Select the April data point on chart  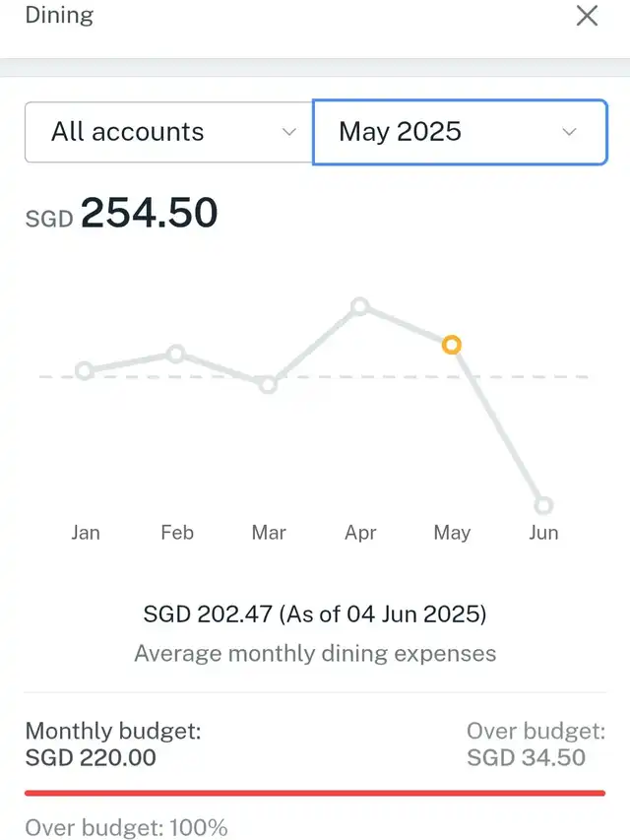coord(360,306)
